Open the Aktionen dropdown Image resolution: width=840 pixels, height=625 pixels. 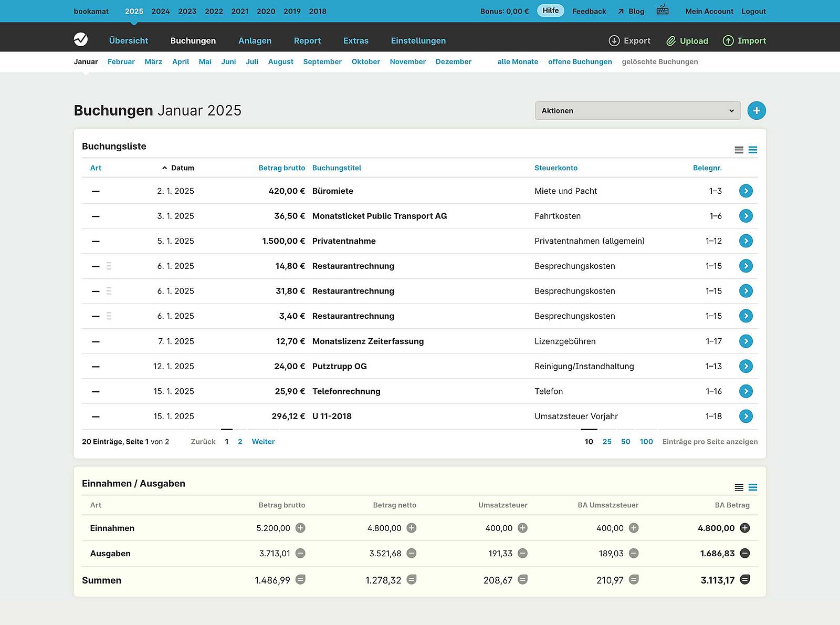[x=638, y=111]
